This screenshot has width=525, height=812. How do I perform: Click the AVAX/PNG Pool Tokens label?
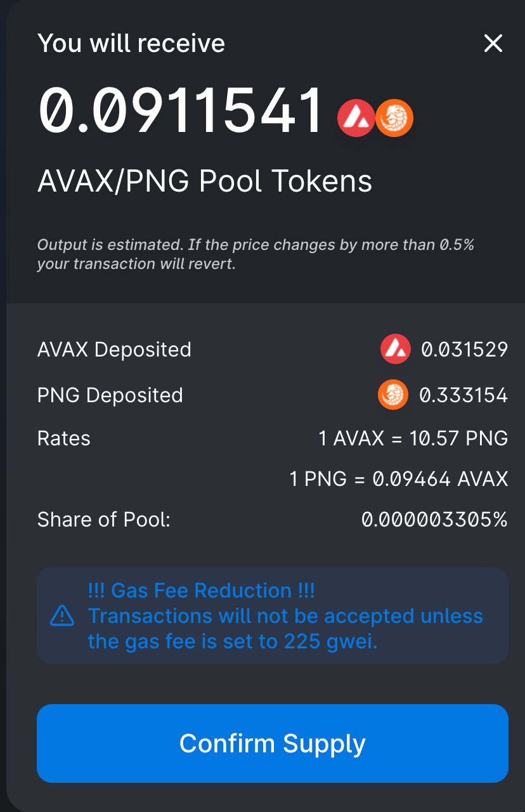pos(205,182)
